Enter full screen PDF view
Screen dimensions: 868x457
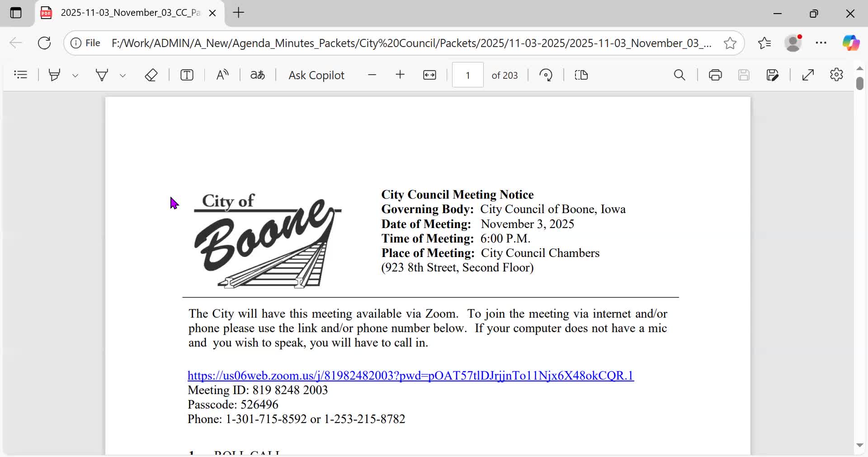coord(808,75)
